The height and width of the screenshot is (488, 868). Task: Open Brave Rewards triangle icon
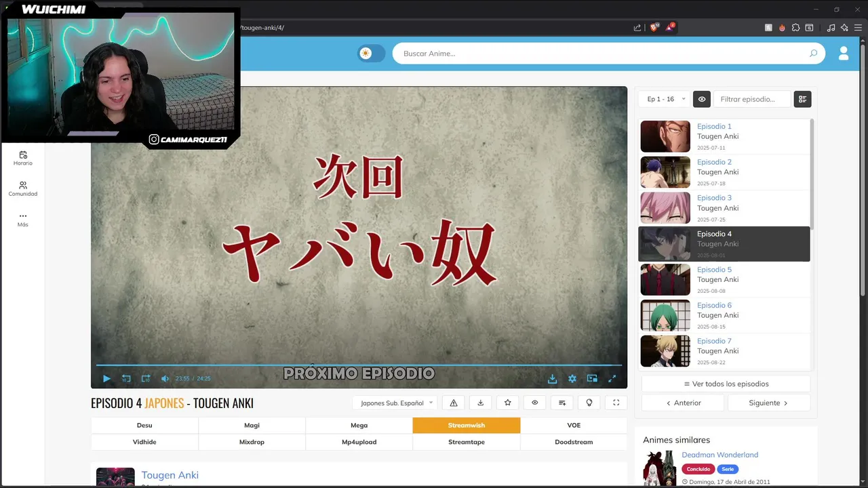click(671, 28)
